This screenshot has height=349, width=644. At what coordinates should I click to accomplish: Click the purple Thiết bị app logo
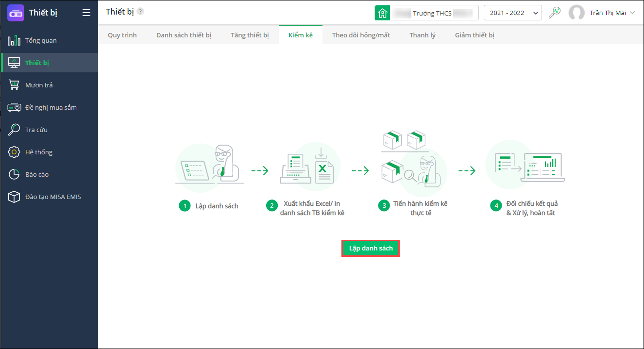16,13
